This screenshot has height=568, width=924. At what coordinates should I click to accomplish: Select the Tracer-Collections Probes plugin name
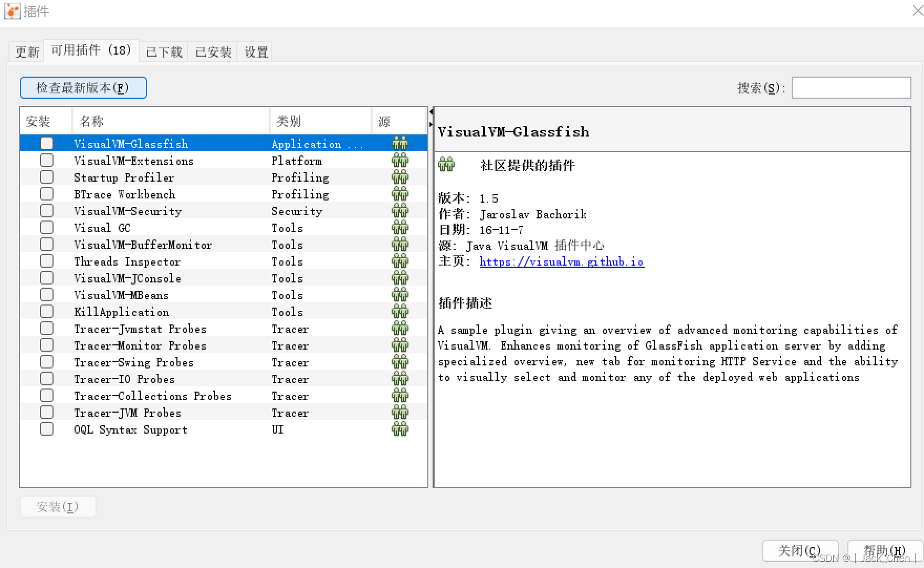coord(153,396)
